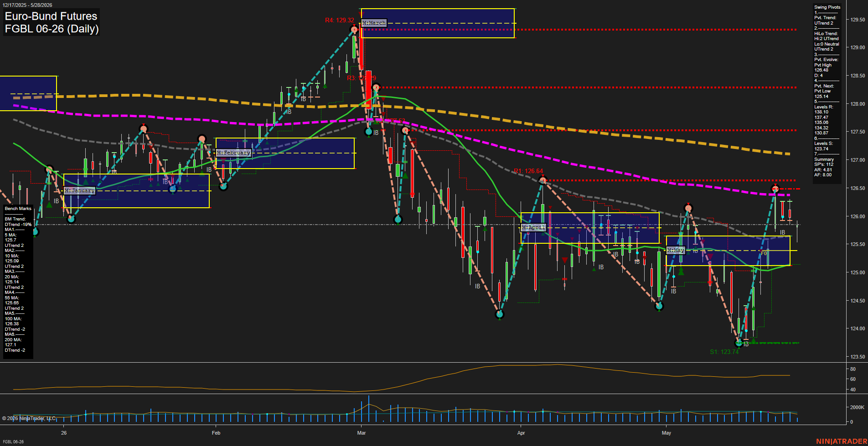
Task: Click the Euro-Bund Futures chart title
Action: click(51, 16)
